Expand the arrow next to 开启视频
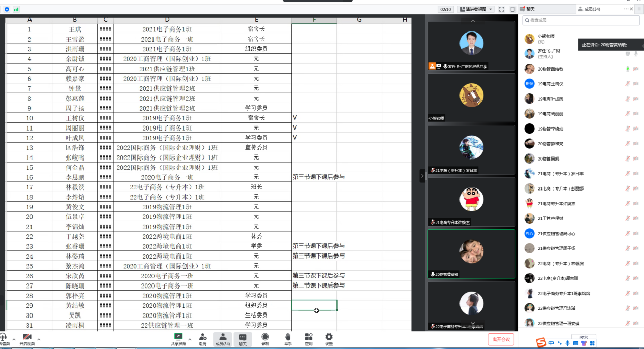 [39, 339]
